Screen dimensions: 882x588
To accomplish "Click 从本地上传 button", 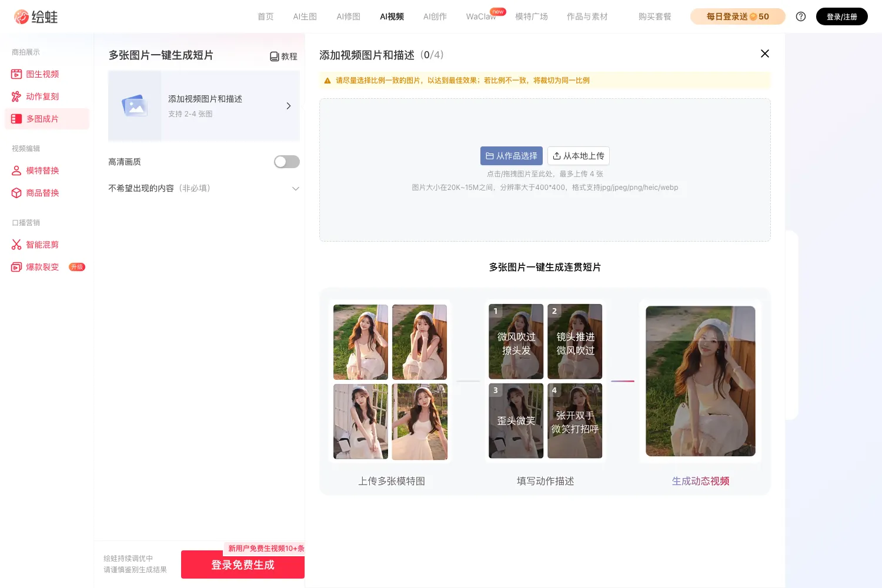I will coord(579,156).
